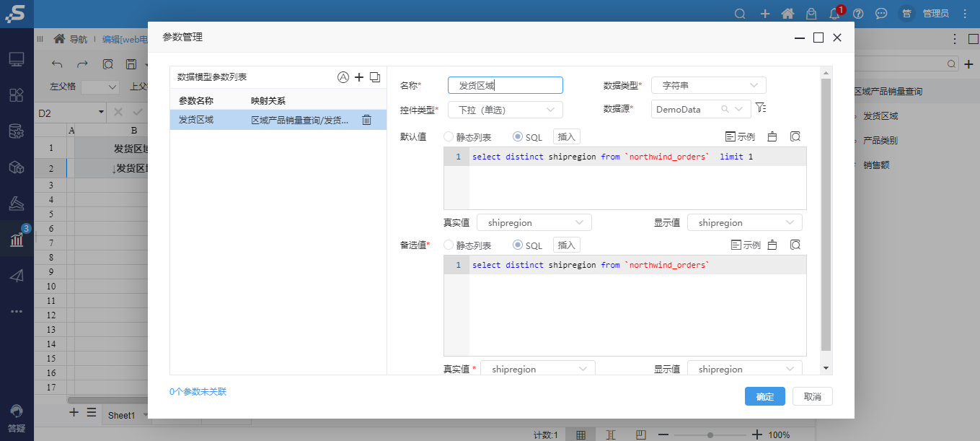This screenshot has height=441, width=980.
Task: Click the copy parameter icon in list header
Action: point(375,77)
